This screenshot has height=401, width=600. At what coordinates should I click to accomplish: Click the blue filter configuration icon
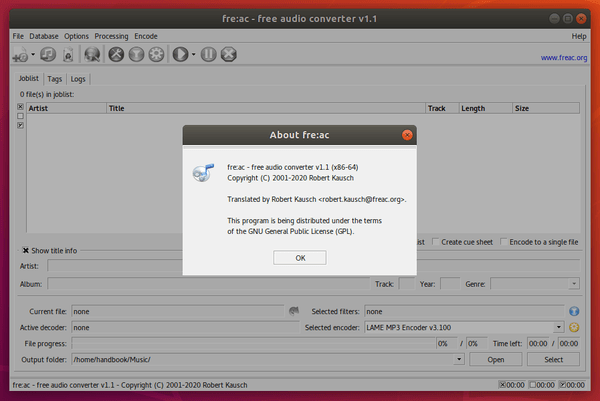tap(574, 311)
